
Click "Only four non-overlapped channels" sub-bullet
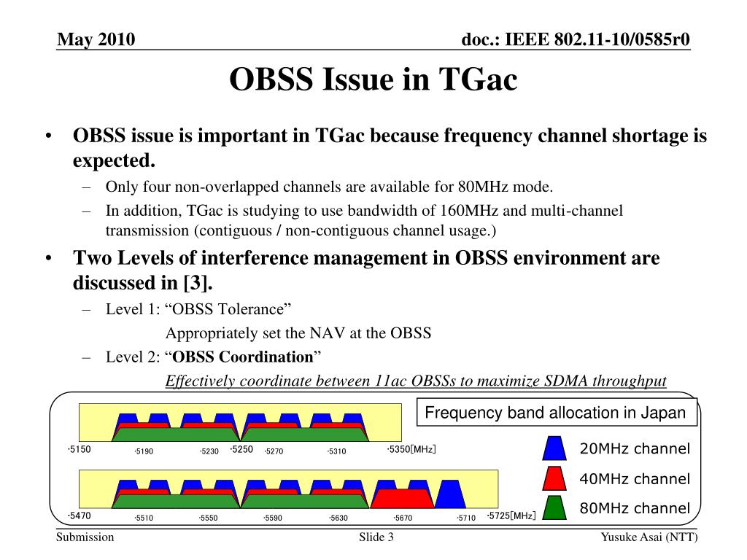(329, 187)
